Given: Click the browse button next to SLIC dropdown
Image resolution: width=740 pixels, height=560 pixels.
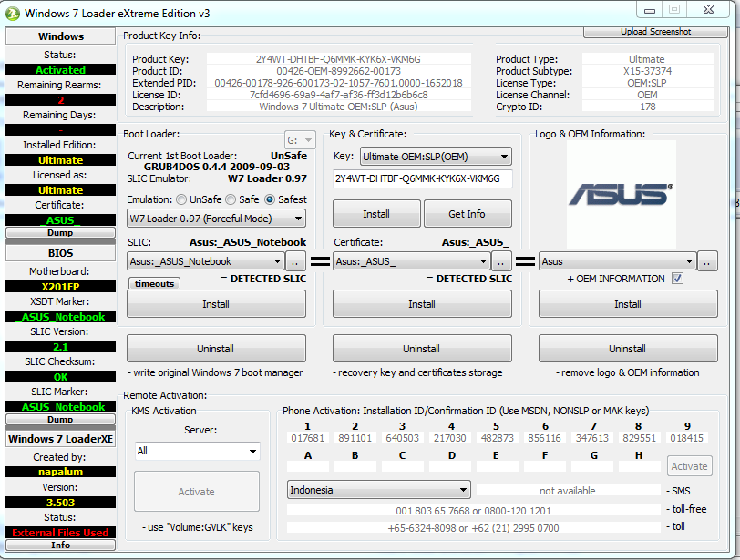Looking at the screenshot, I should click(x=295, y=261).
